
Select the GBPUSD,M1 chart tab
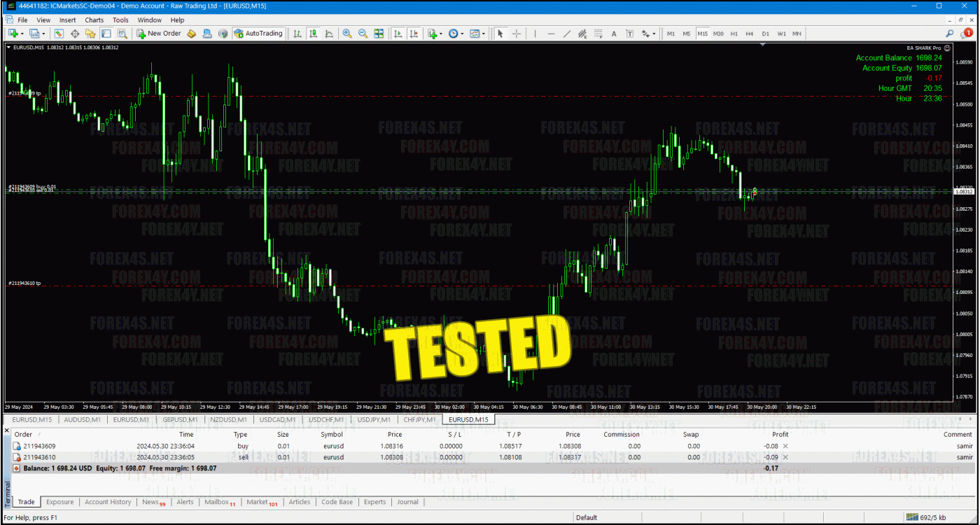[180, 420]
